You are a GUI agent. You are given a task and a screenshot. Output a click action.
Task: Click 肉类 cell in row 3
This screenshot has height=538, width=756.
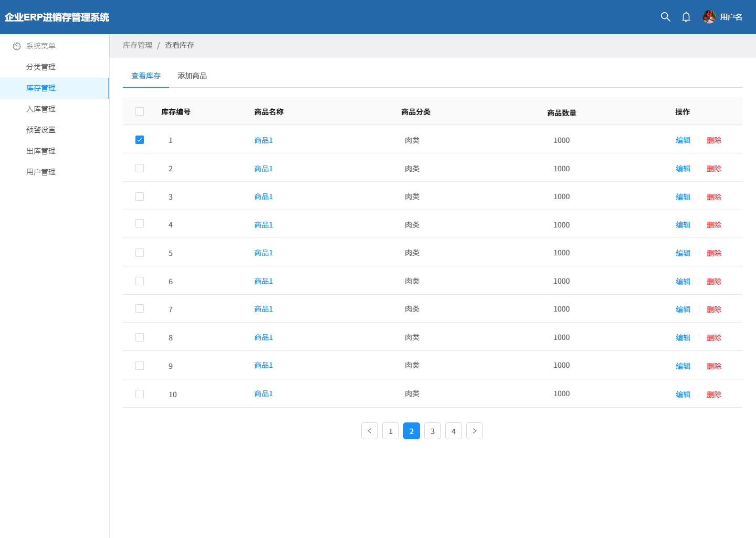pyautogui.click(x=412, y=196)
